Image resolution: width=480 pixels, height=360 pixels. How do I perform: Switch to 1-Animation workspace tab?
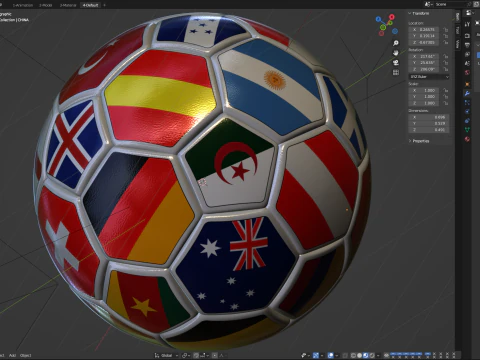pos(23,5)
